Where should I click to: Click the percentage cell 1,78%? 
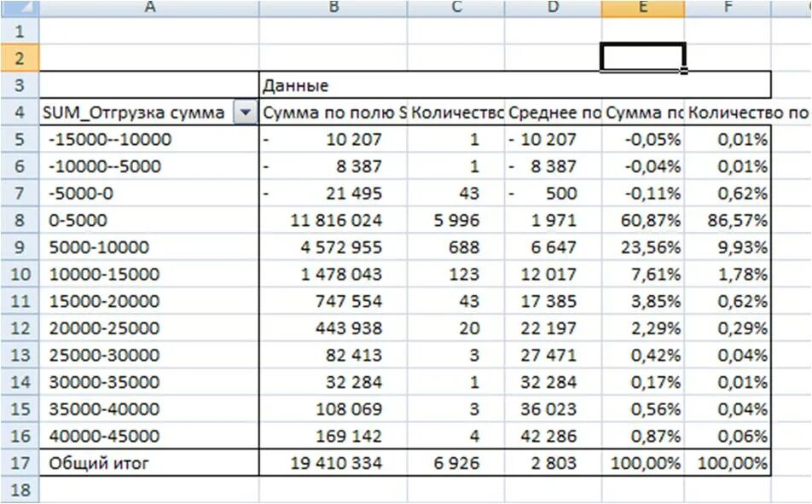(x=728, y=274)
